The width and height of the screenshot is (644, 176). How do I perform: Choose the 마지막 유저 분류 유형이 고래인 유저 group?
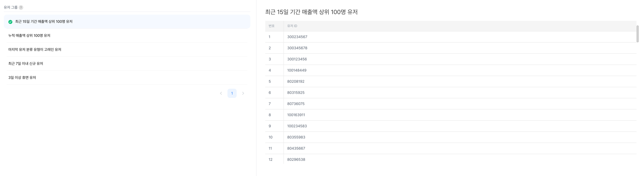(35, 50)
